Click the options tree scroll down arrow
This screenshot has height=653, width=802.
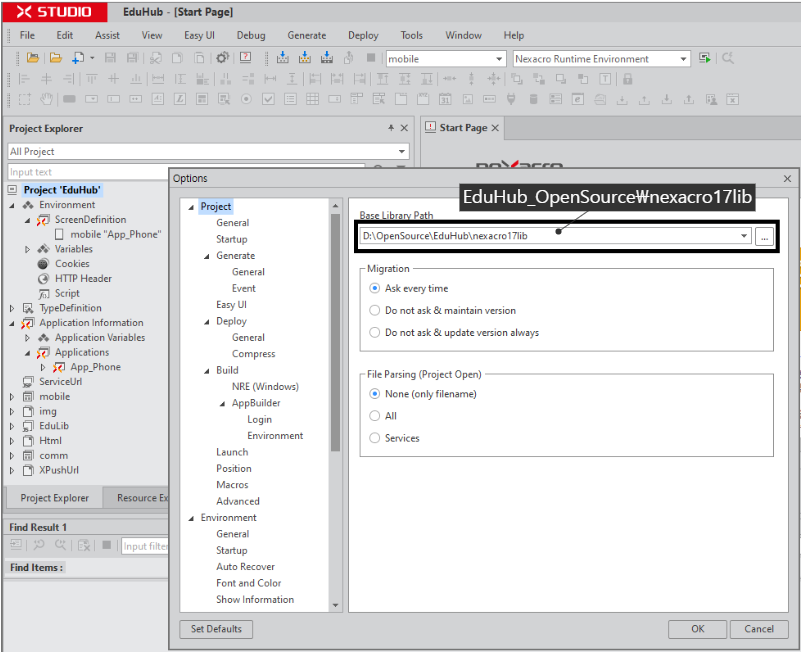[336, 605]
